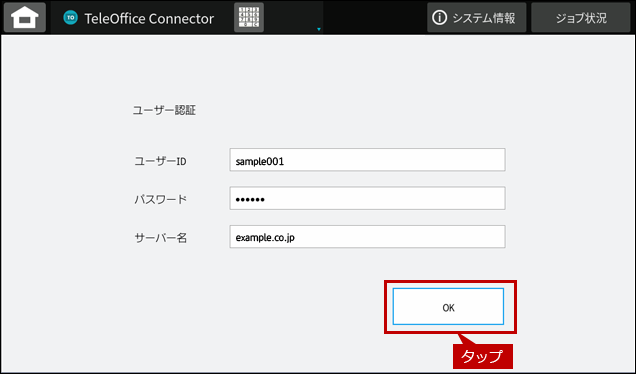The image size is (636, 374).
Task: Open システム情報 info button
Action: [476, 17]
